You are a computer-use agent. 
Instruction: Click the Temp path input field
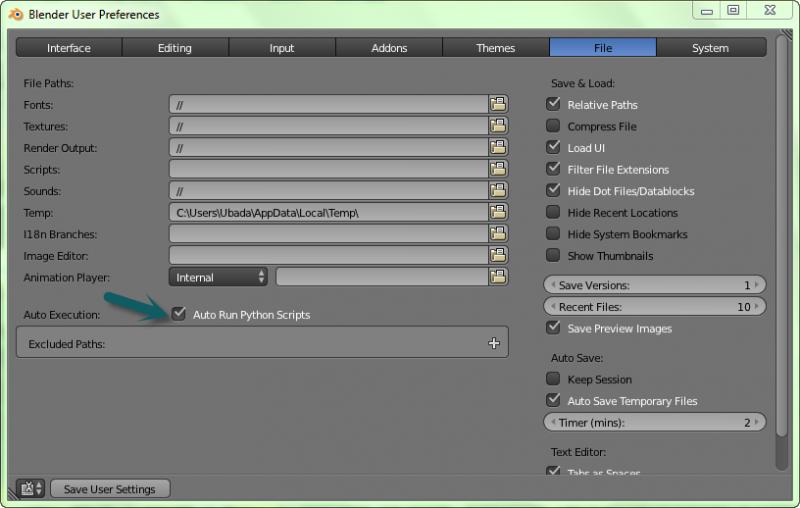[329, 212]
